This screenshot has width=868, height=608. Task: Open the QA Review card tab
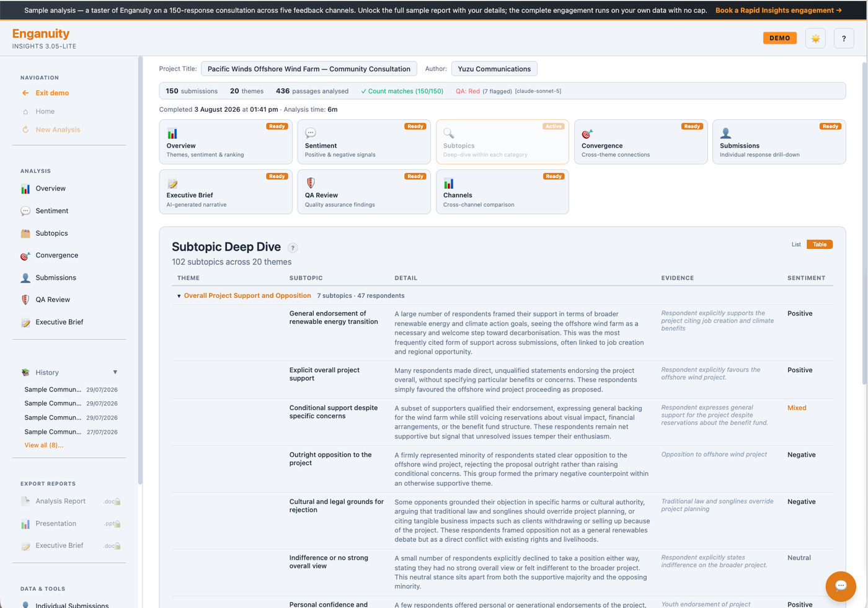point(364,192)
